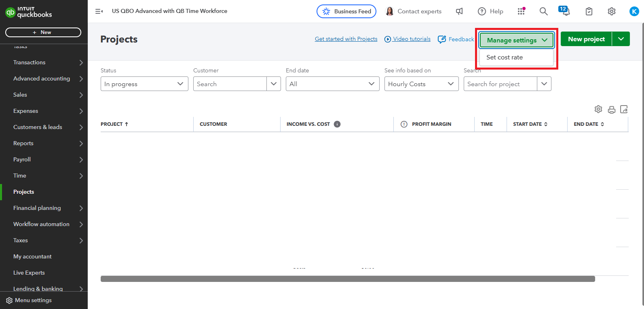
Task: Click the Search for project input field
Action: click(x=500, y=84)
